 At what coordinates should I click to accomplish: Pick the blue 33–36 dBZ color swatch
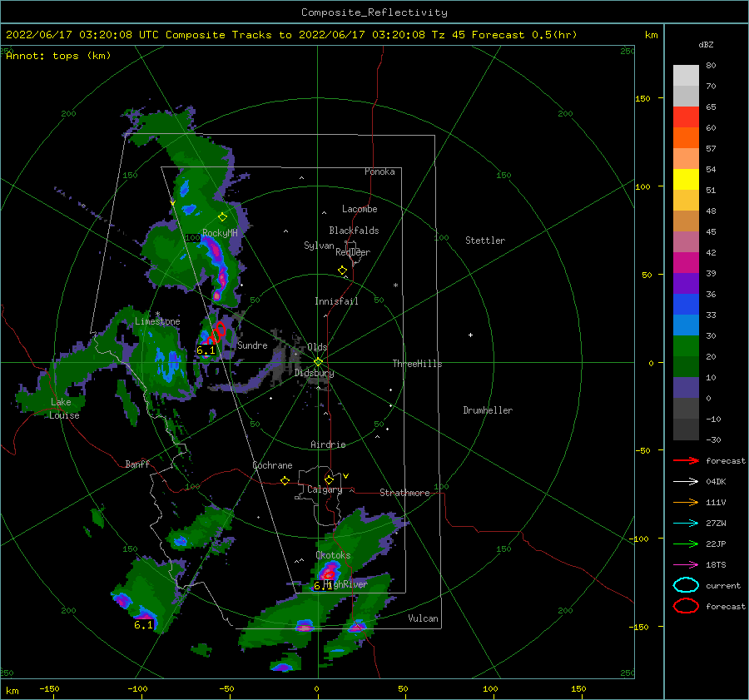pyautogui.click(x=686, y=304)
